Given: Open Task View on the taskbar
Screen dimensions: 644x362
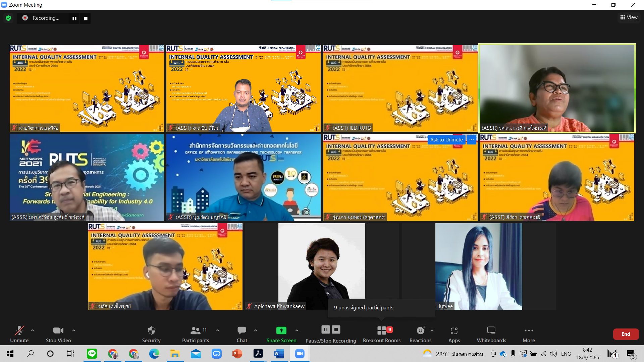Looking at the screenshot, I should tap(70, 354).
